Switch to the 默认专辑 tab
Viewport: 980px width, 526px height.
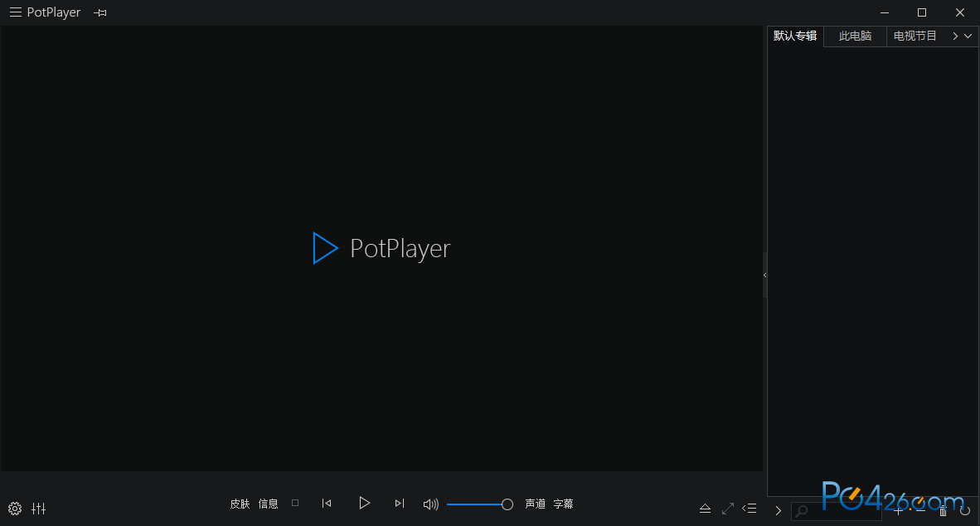pyautogui.click(x=795, y=36)
